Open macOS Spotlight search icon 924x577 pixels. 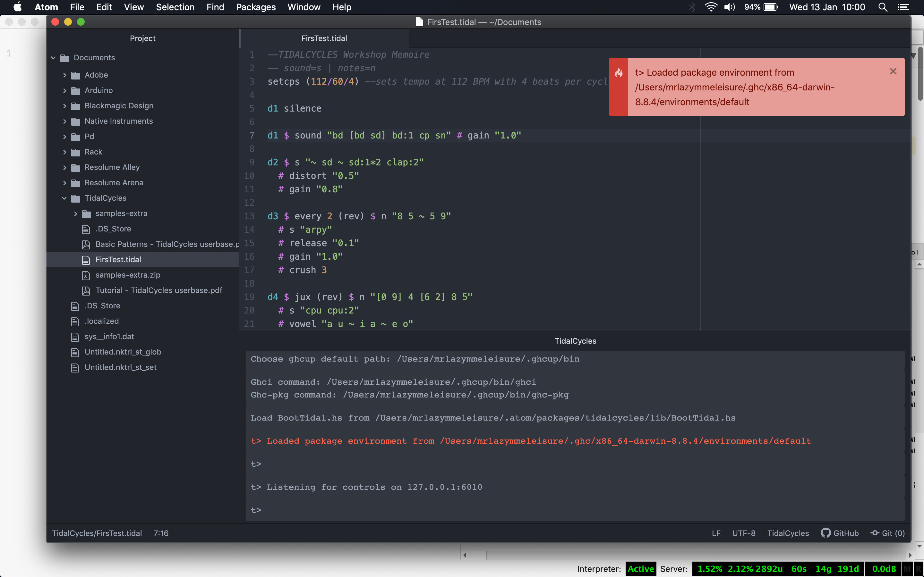pos(882,7)
